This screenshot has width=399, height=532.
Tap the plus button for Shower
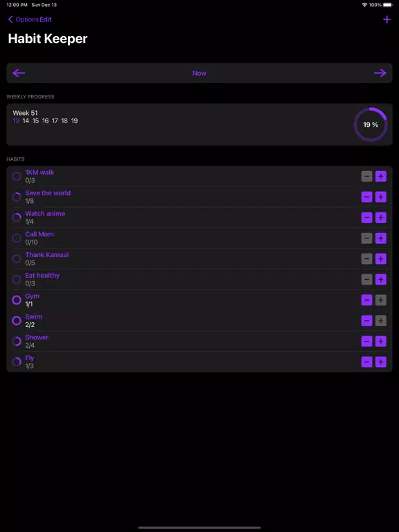pos(381,342)
